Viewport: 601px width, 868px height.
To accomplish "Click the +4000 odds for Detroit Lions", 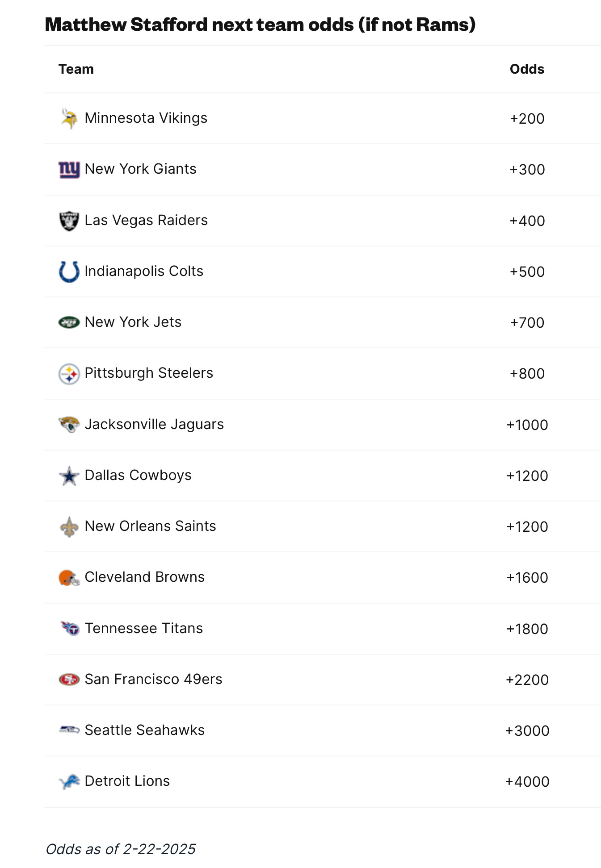I will tap(527, 782).
